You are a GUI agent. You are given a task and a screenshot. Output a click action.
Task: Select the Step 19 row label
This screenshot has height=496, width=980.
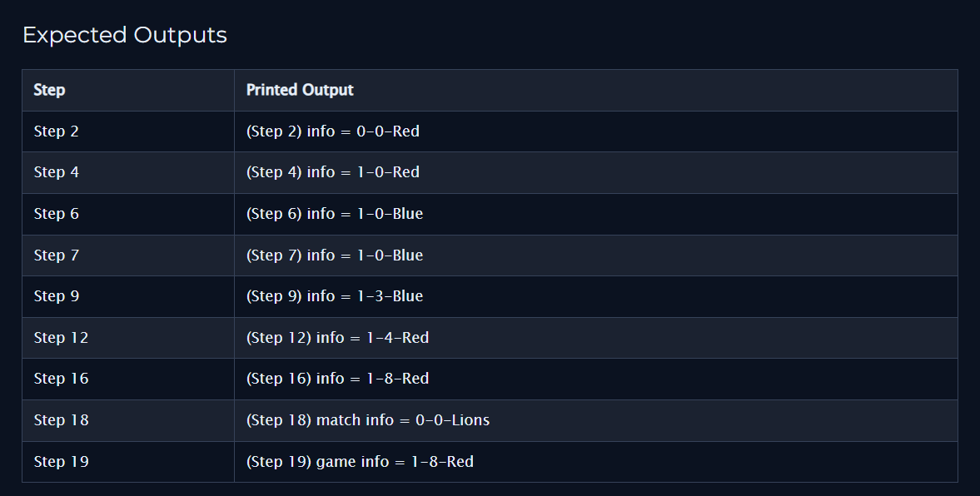pos(61,462)
